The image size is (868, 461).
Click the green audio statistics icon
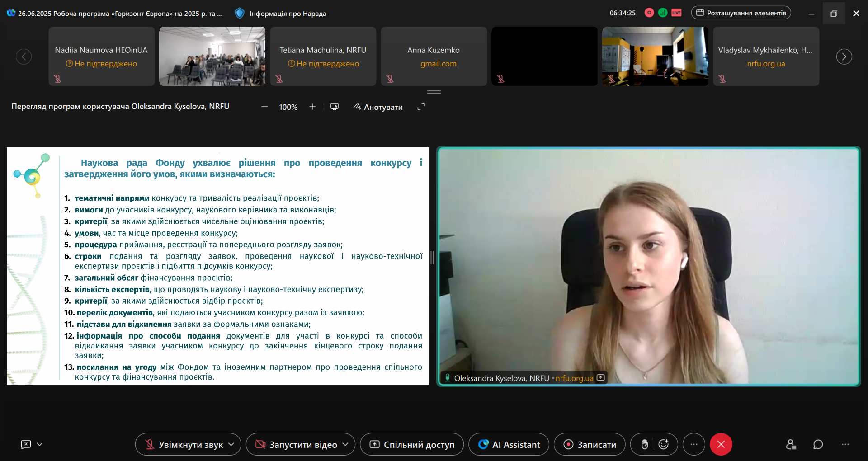tap(663, 13)
